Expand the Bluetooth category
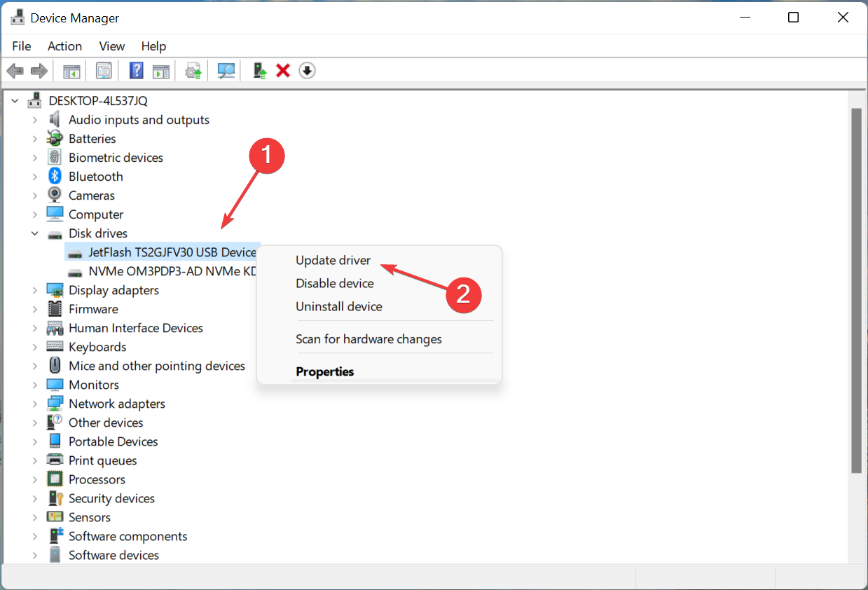Image resolution: width=868 pixels, height=590 pixels. pyautogui.click(x=35, y=176)
